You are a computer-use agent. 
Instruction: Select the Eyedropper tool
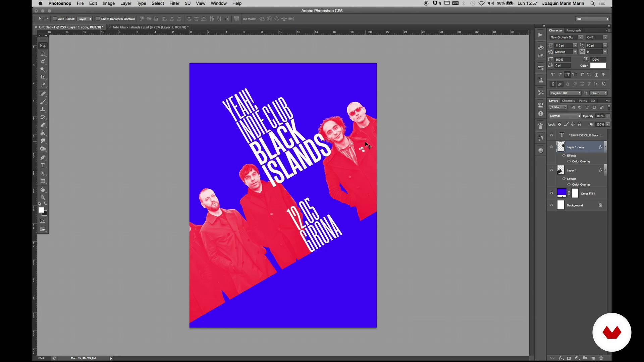tap(43, 85)
